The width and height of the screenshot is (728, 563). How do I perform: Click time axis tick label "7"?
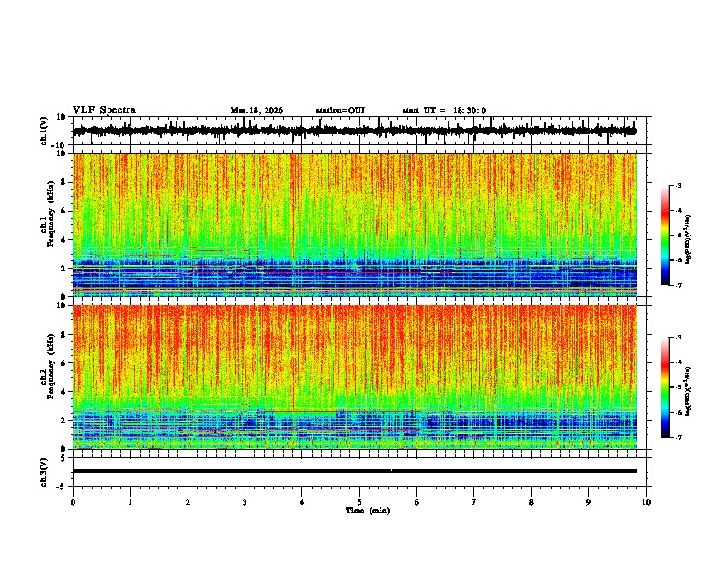click(x=474, y=502)
